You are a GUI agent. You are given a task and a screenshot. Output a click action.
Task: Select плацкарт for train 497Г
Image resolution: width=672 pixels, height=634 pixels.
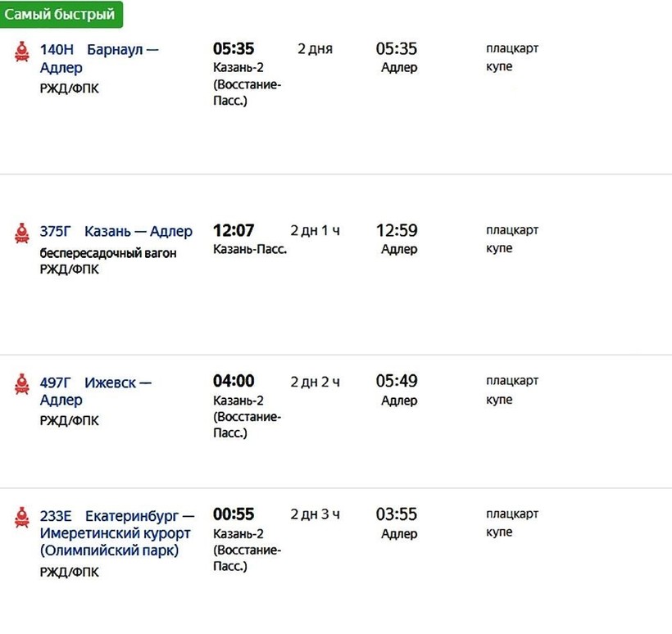[511, 381]
